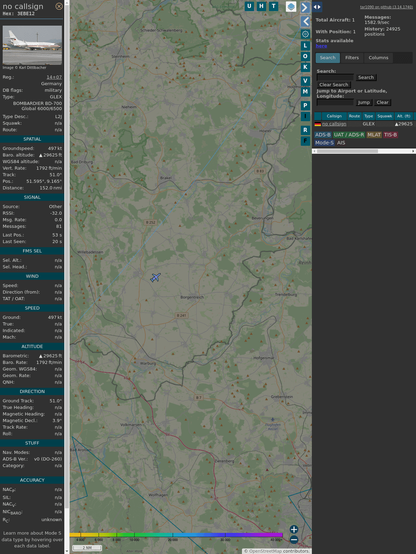Toggle the U map button
This screenshot has height=554, width=416.
click(250, 6)
